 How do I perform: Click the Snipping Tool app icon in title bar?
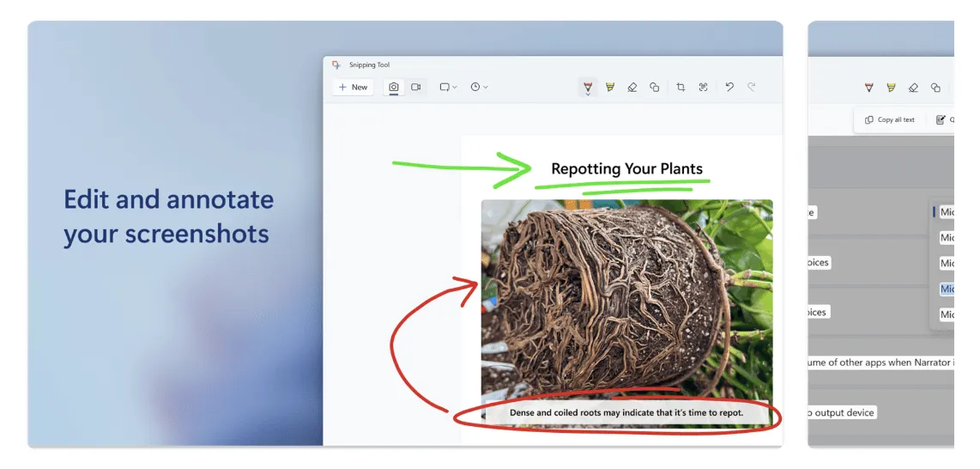pyautogui.click(x=336, y=65)
